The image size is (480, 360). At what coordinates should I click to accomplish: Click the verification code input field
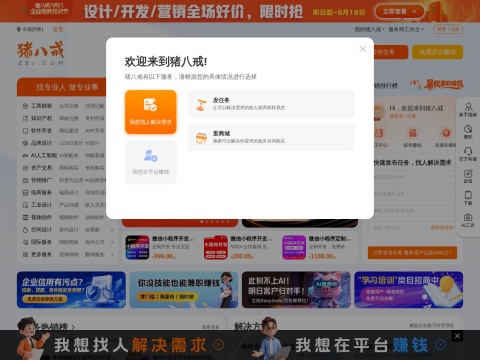coord(398,228)
